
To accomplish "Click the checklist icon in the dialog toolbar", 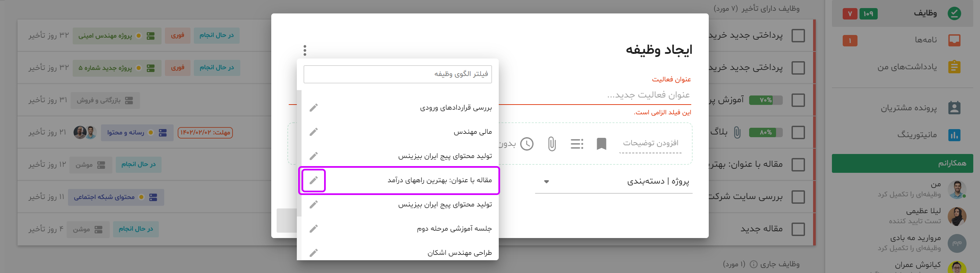I will click(x=577, y=144).
